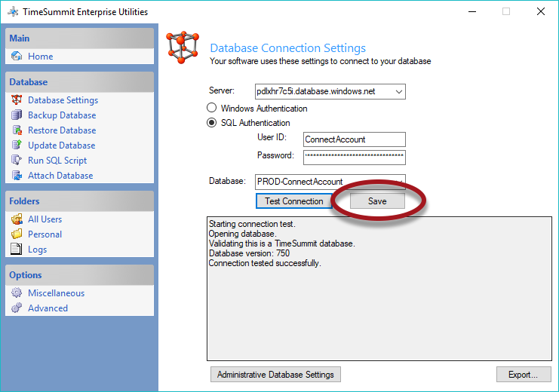Viewport: 559px width, 392px height.
Task: Open the Restore Database link
Action: [x=62, y=130]
